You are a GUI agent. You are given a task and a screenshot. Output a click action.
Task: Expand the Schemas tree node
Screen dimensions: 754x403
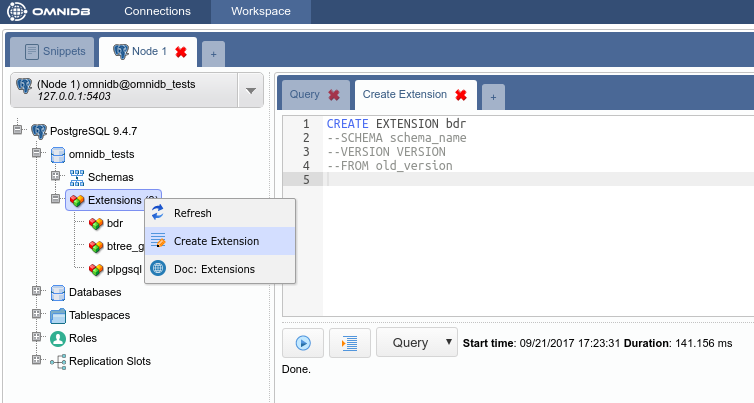point(56,177)
